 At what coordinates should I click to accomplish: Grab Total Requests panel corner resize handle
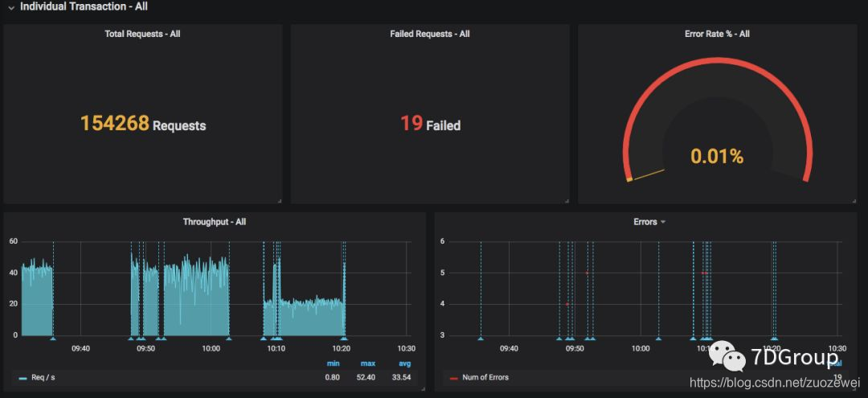click(x=280, y=201)
